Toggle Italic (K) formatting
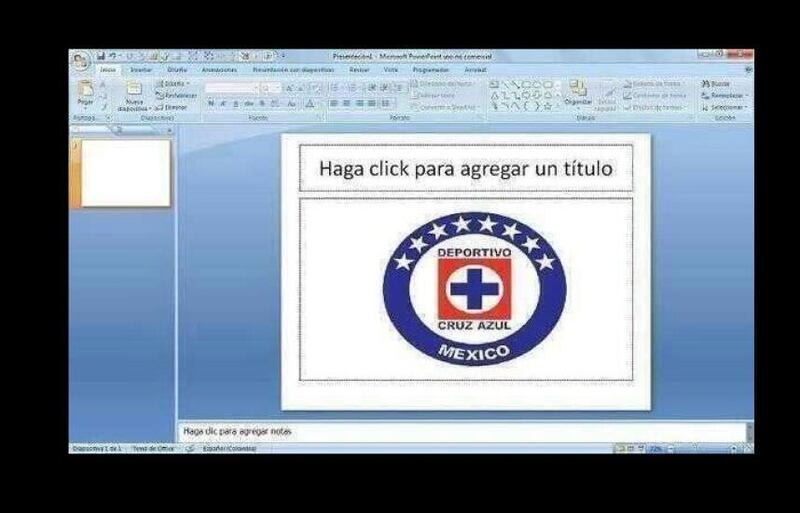Screen dimensions: 800x513 tap(223, 104)
